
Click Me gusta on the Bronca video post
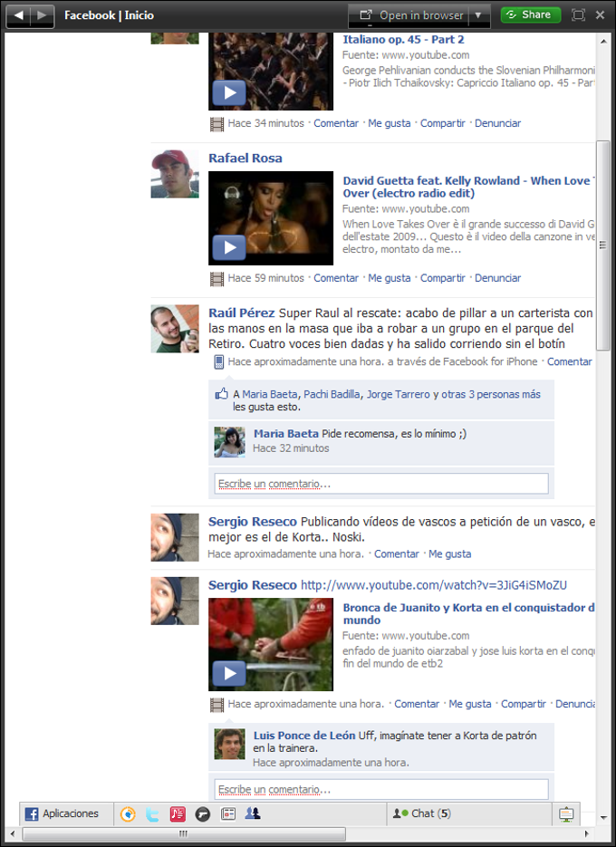coord(470,705)
